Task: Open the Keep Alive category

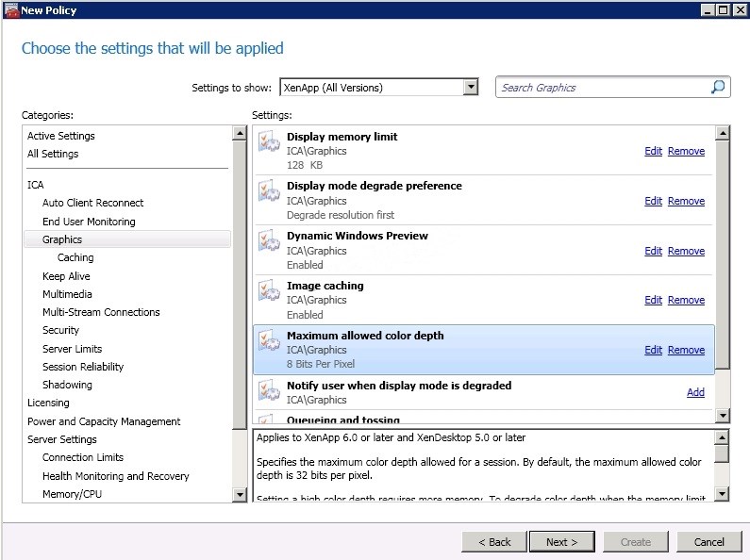Action: click(66, 276)
